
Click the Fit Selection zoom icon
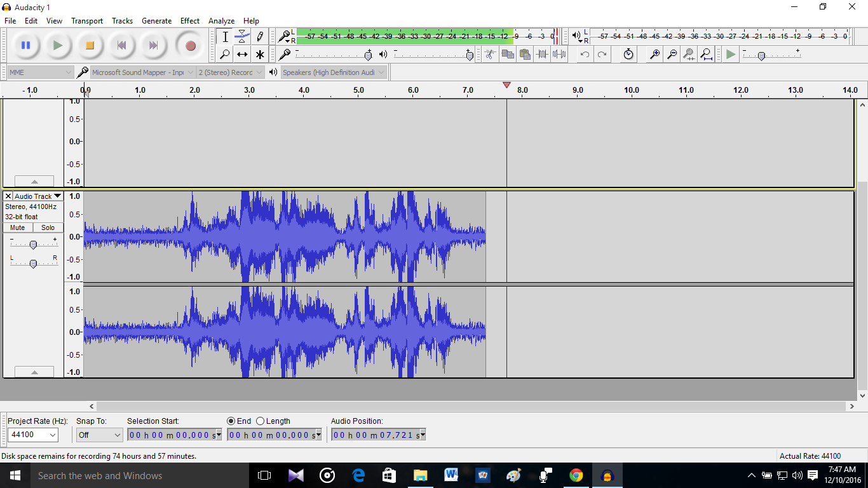click(689, 54)
